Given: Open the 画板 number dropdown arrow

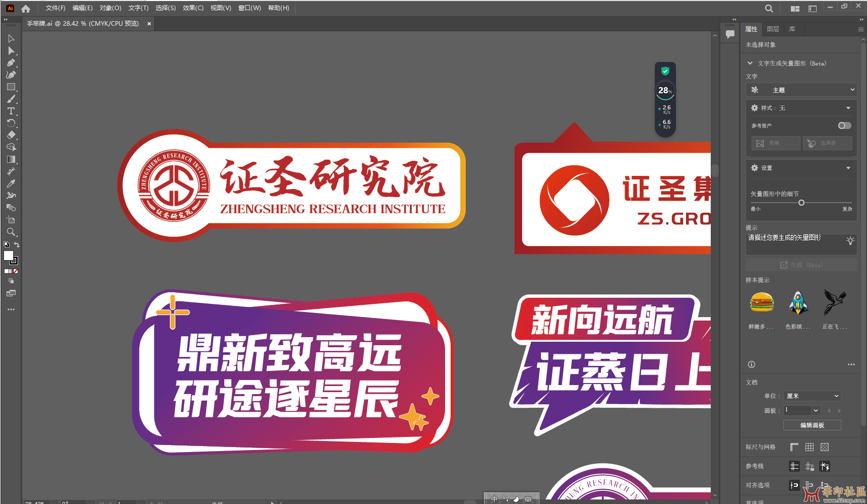Looking at the screenshot, I should point(816,410).
